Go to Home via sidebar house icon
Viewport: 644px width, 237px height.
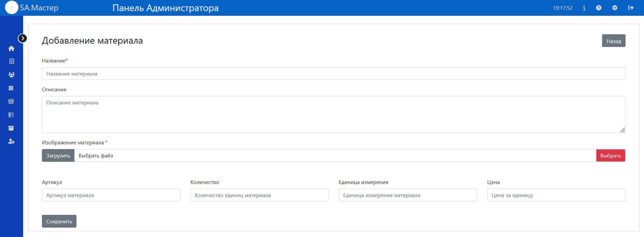point(11,48)
